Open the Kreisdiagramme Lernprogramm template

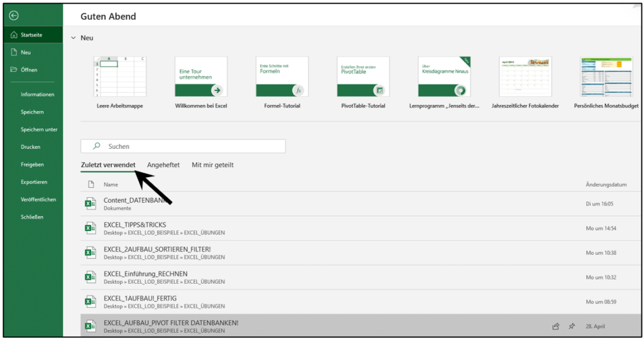click(x=444, y=82)
